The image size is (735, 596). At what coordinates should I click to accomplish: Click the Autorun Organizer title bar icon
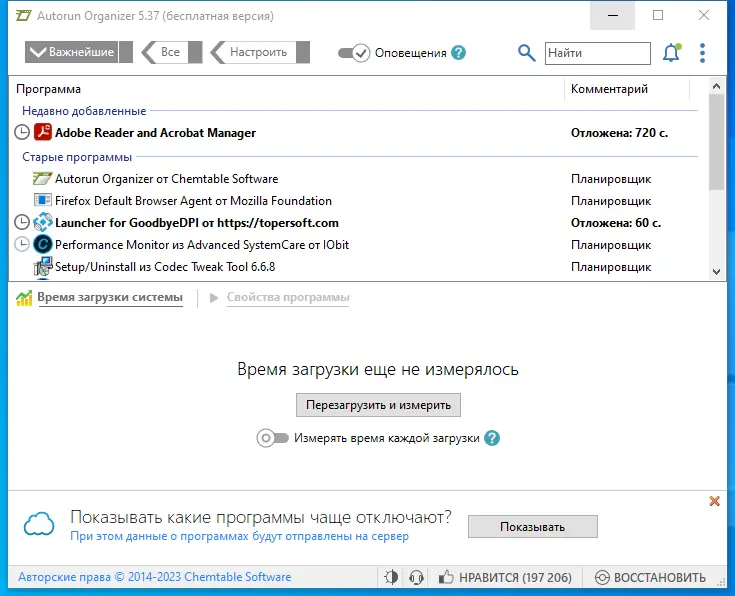[23, 15]
